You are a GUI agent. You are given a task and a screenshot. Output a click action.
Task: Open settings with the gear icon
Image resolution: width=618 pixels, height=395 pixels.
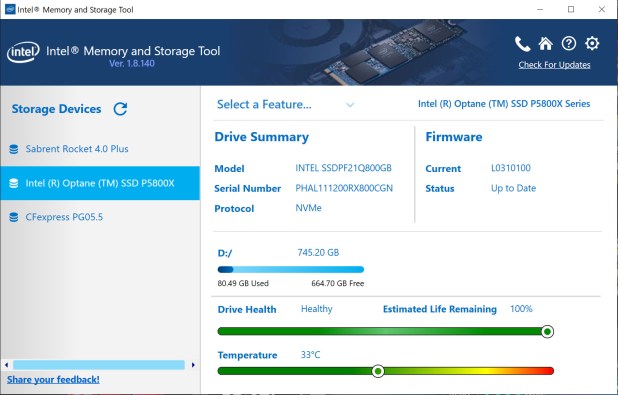(x=592, y=43)
